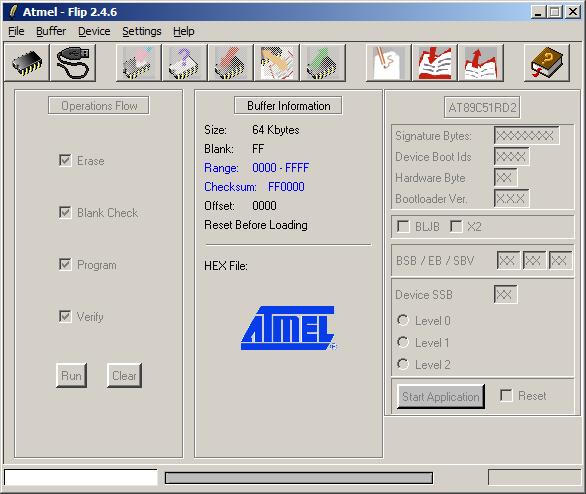Click the Reset Before Loading text

click(x=256, y=225)
